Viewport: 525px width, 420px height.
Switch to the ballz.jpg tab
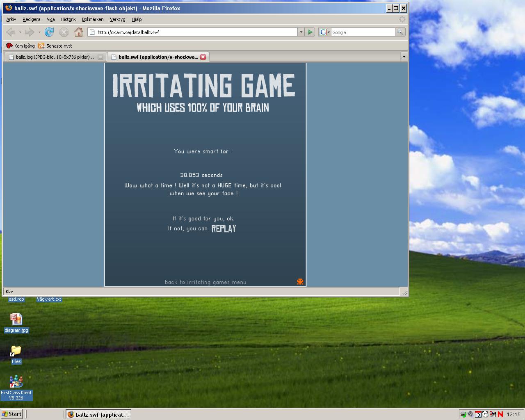[55, 57]
